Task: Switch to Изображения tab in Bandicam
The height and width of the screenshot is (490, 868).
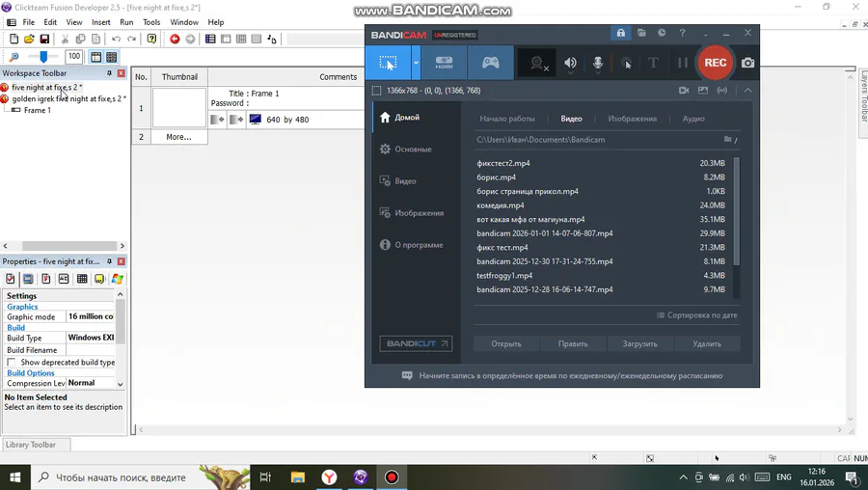Action: click(x=632, y=119)
